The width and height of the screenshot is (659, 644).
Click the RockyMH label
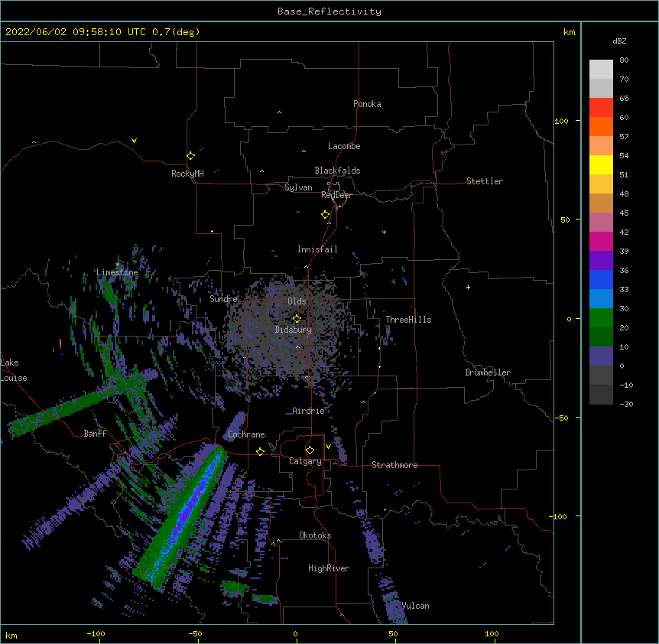click(187, 174)
